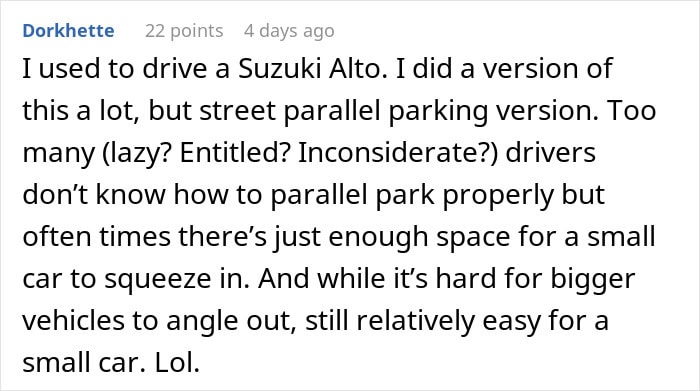
Task: Click the word vehicles at line start
Action: (73, 320)
